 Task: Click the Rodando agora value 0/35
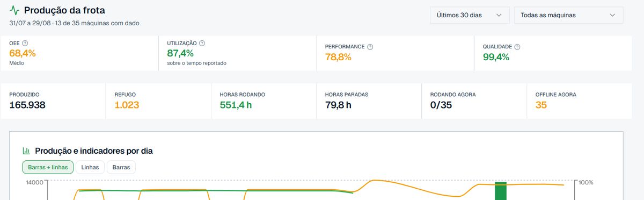click(441, 105)
